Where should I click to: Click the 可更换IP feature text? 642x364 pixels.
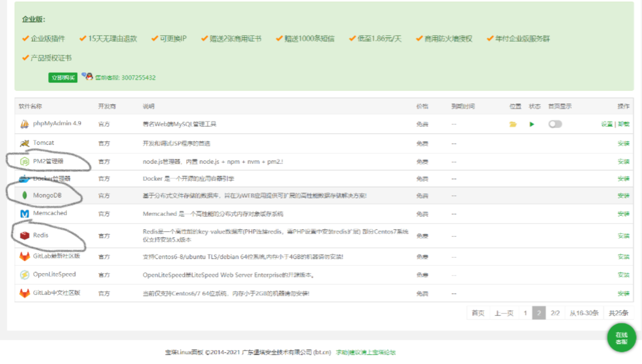click(173, 38)
